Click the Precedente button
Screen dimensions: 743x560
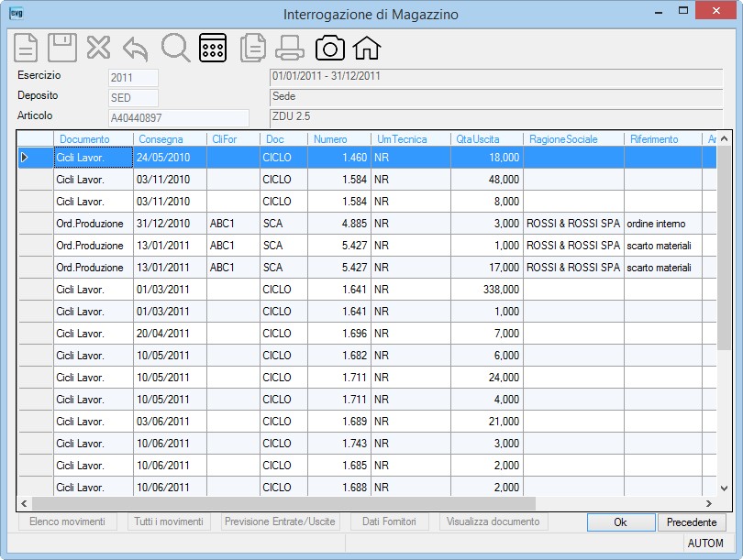click(x=692, y=522)
